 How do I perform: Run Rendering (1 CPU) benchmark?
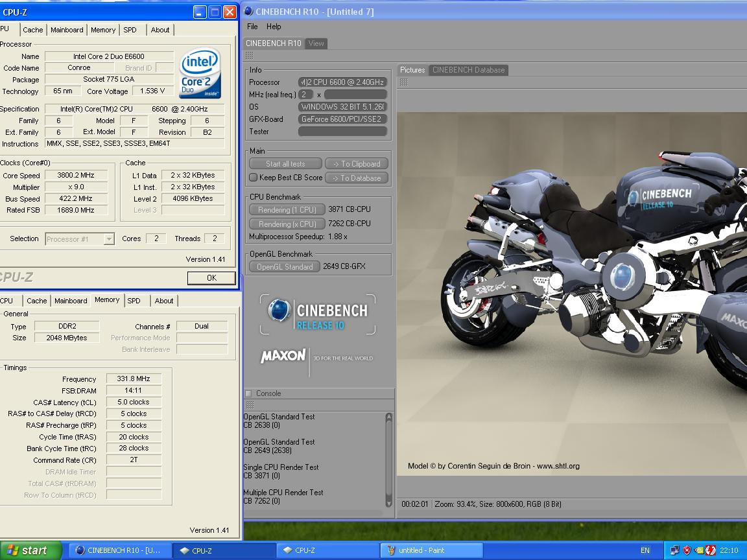click(287, 209)
